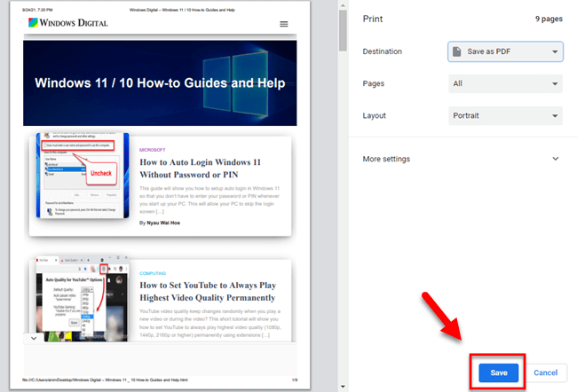Click the Cancel button

[545, 372]
